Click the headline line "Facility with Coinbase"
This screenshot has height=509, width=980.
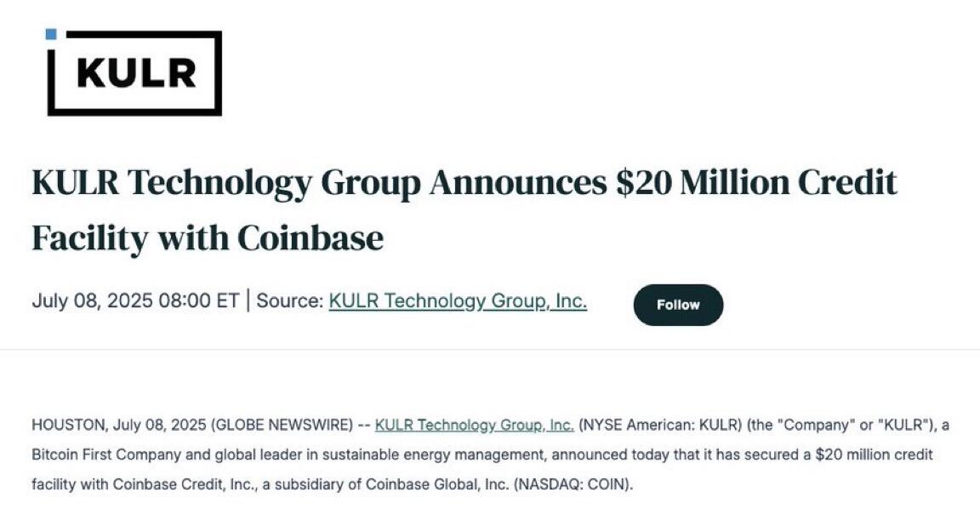tap(208, 238)
